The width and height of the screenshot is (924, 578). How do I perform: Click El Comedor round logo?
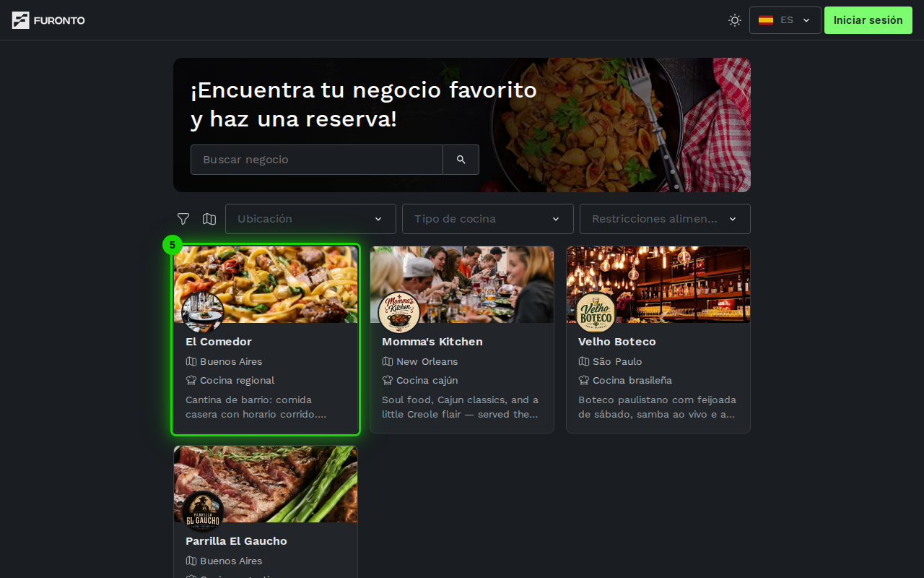[x=202, y=313]
